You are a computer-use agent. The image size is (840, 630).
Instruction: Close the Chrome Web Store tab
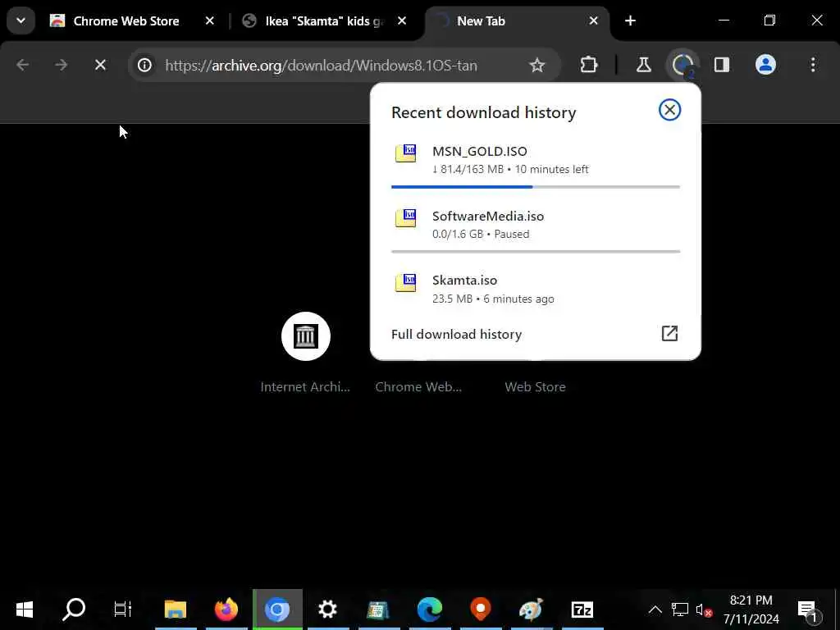(x=209, y=21)
